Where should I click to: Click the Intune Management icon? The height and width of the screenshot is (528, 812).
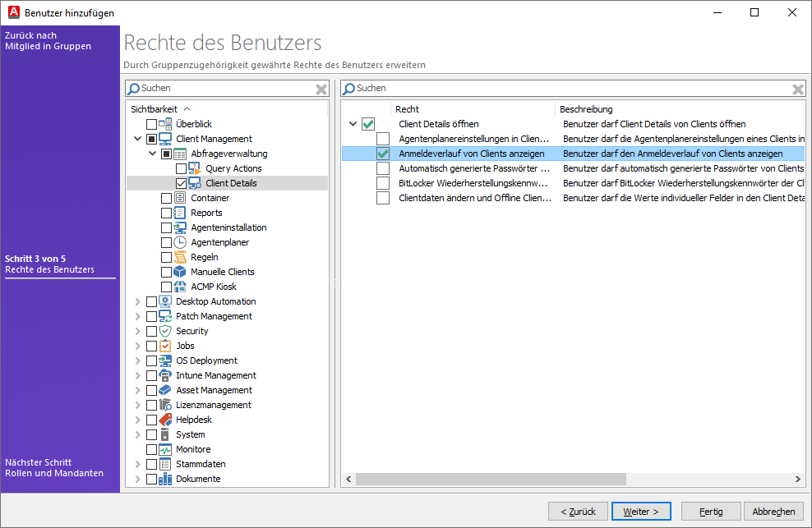coord(165,375)
